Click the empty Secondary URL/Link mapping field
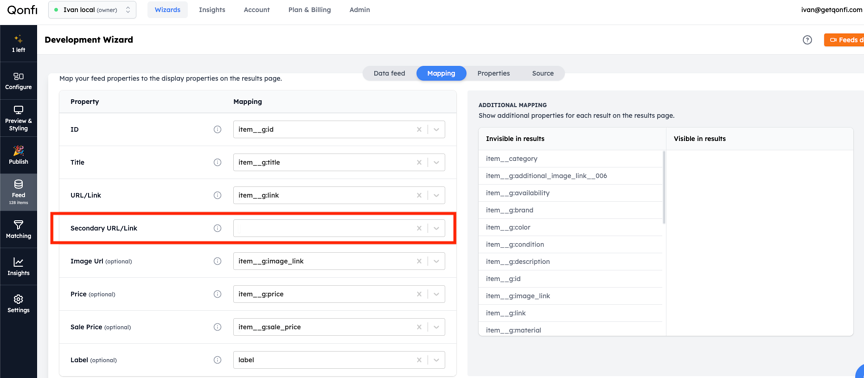The image size is (864, 378). click(x=339, y=228)
